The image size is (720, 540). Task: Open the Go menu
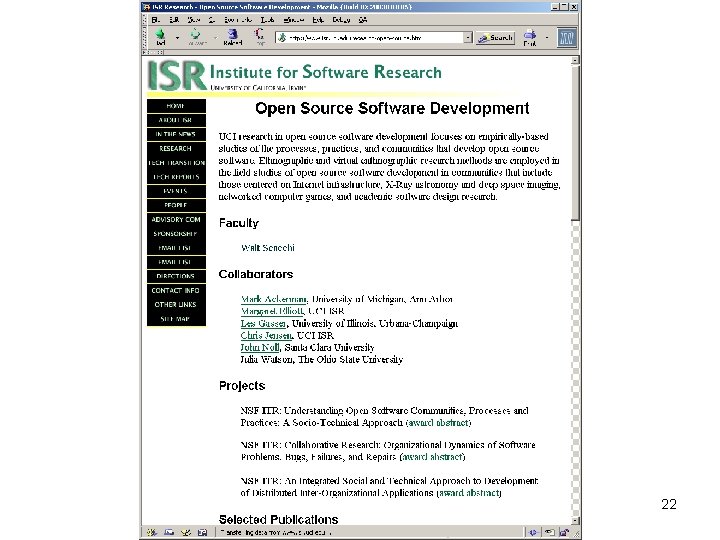pos(212,20)
